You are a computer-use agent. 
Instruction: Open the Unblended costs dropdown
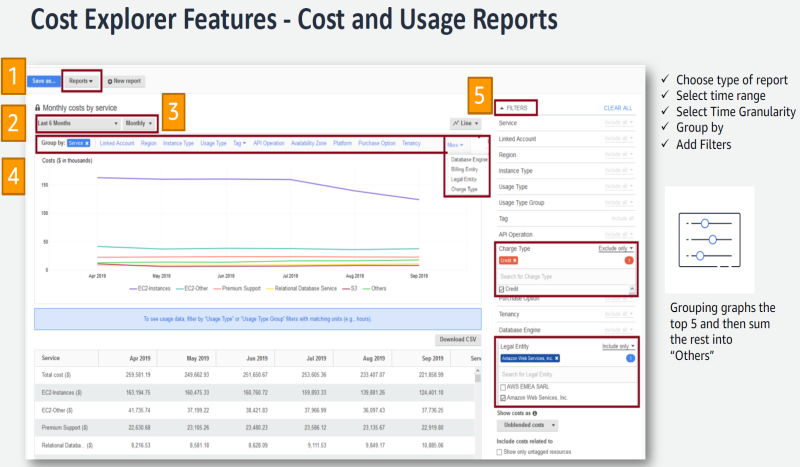pos(527,425)
